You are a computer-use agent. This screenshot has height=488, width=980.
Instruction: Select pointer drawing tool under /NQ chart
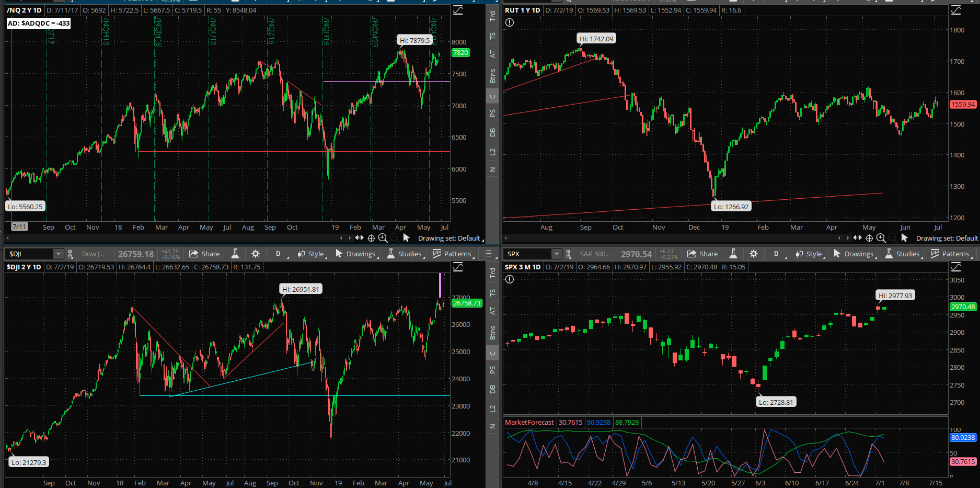[406, 238]
